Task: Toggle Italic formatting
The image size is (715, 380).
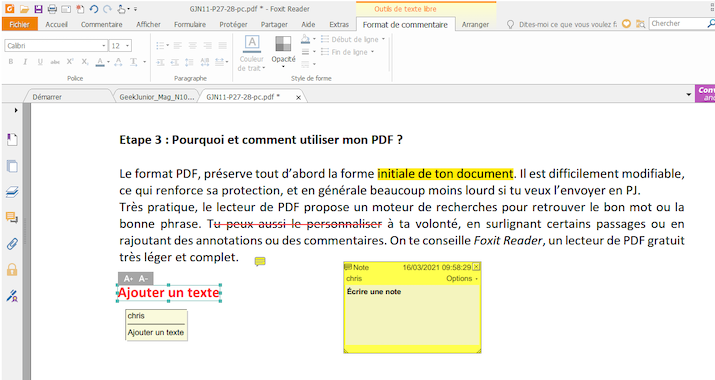Action: point(25,62)
